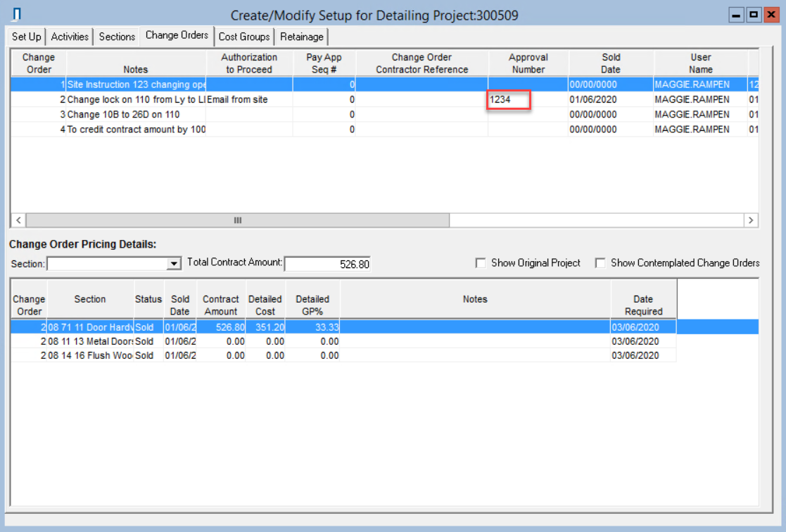Select the Change Orders tab
Viewport: 786px width, 532px height.
(x=177, y=35)
